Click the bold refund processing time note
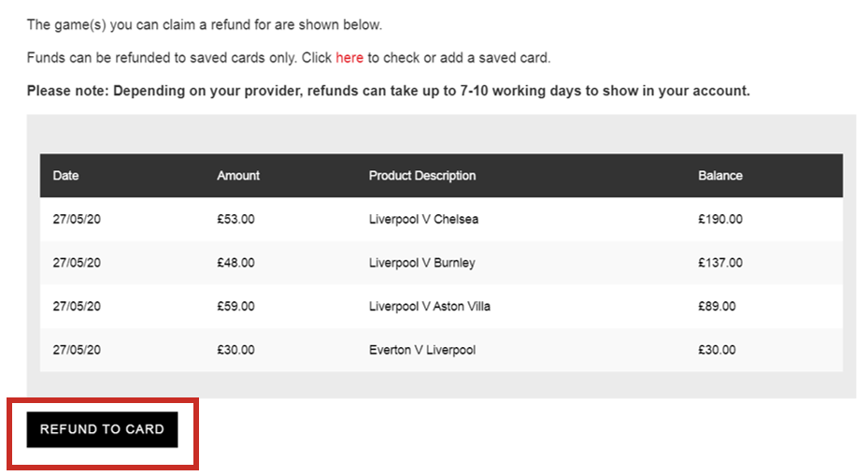The height and width of the screenshot is (476, 868). coord(388,91)
